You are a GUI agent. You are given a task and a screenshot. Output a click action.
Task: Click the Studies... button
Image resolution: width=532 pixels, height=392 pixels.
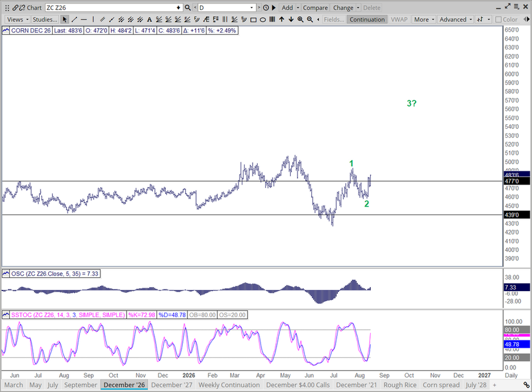[45, 19]
